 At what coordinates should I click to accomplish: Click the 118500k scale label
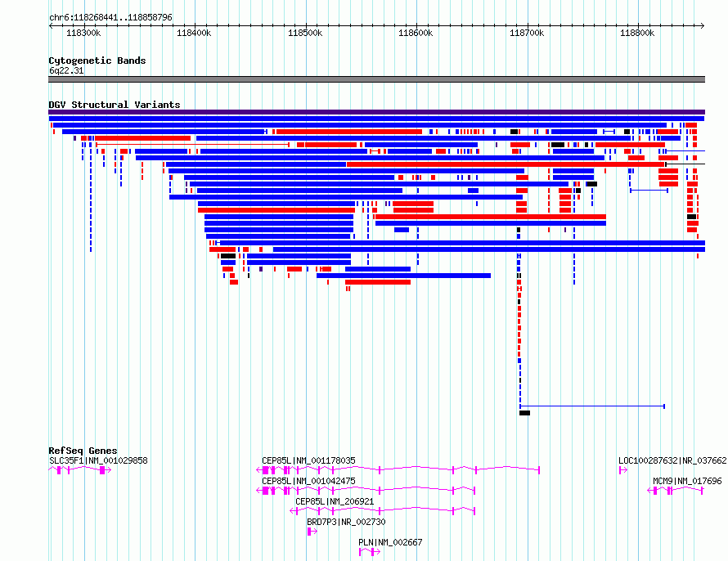tap(305, 33)
